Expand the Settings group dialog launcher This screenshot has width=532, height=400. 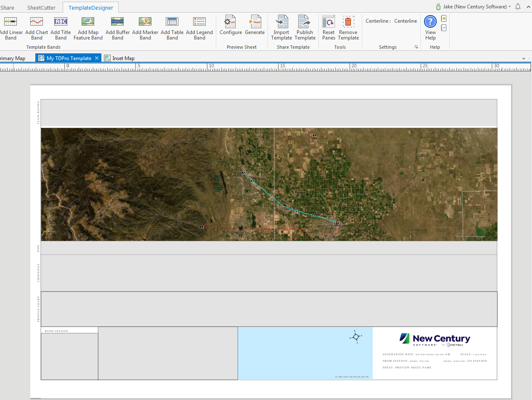click(416, 47)
